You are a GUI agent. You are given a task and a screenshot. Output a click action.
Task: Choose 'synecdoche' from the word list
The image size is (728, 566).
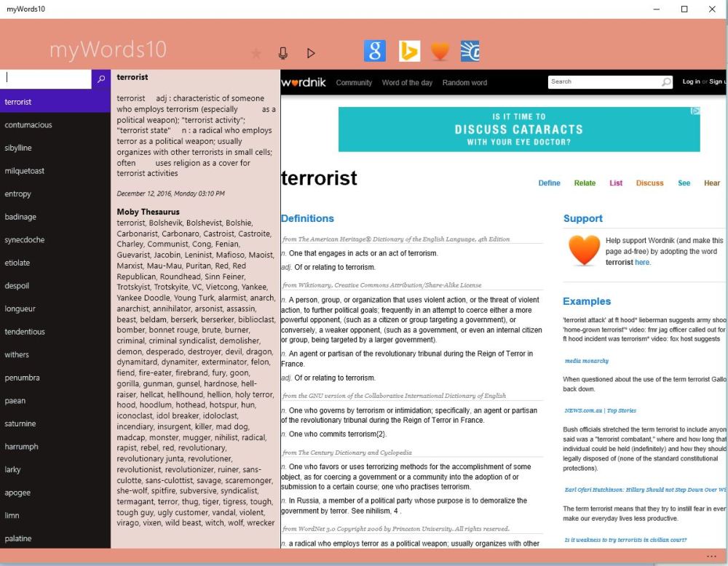(x=25, y=240)
